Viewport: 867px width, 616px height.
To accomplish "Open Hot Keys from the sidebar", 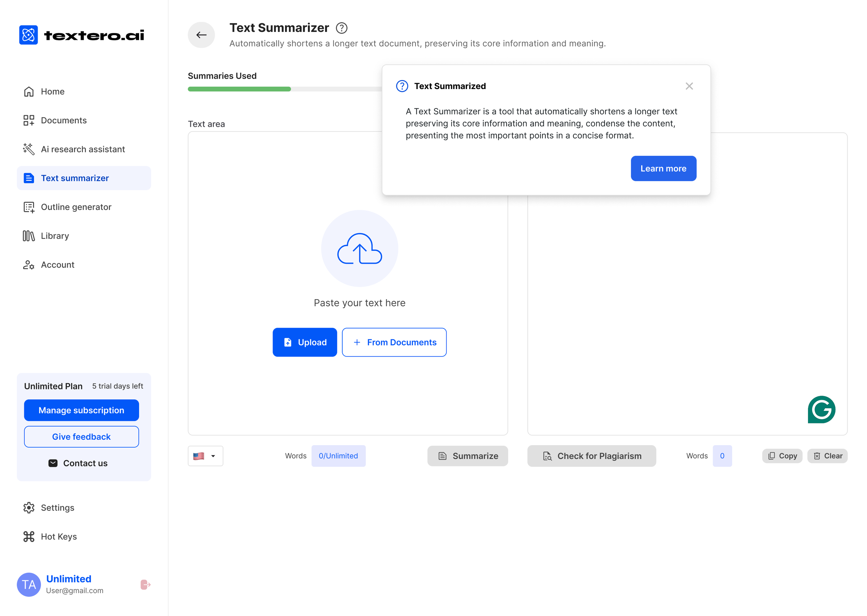I will [59, 536].
